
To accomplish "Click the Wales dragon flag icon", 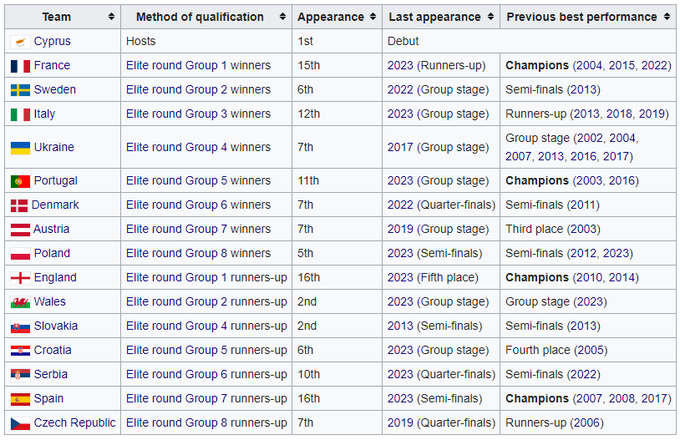I will pyautogui.click(x=19, y=302).
